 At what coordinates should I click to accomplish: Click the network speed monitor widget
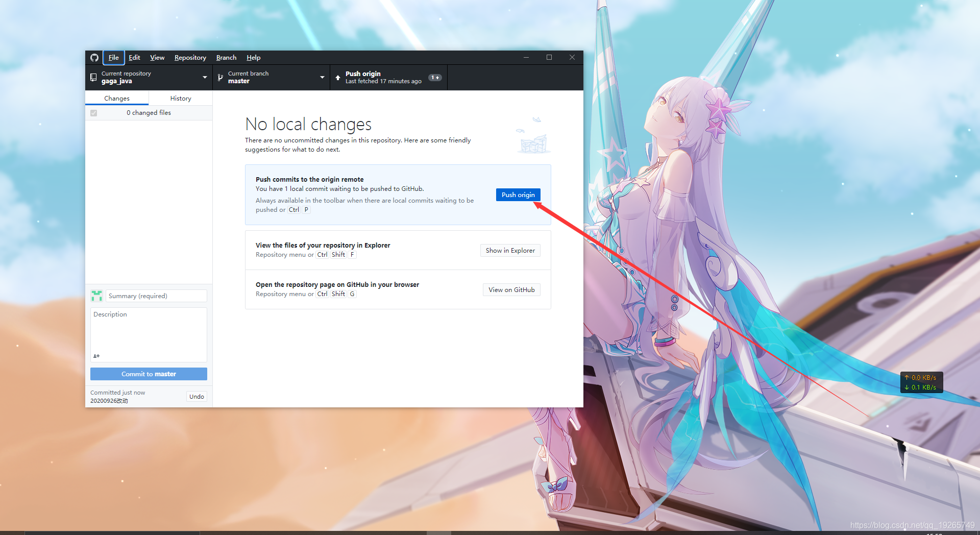(x=921, y=382)
